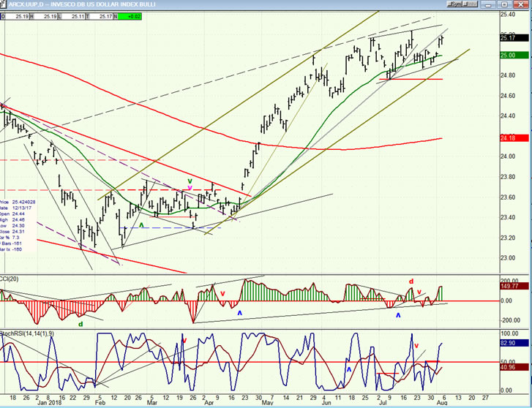Click the 25.40 label on price axis
The width and height of the screenshot is (532, 408).
click(x=508, y=14)
